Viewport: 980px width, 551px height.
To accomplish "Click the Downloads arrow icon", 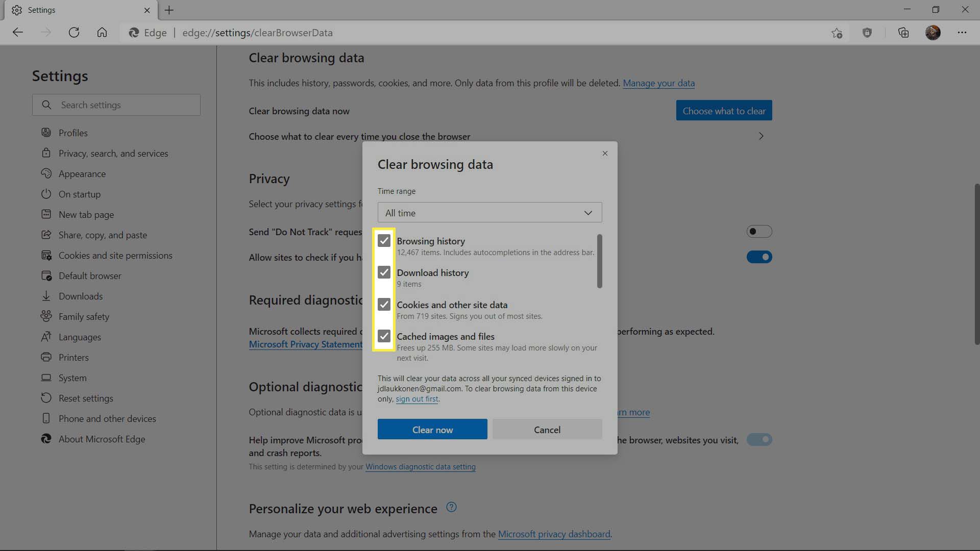I will pos(46,296).
